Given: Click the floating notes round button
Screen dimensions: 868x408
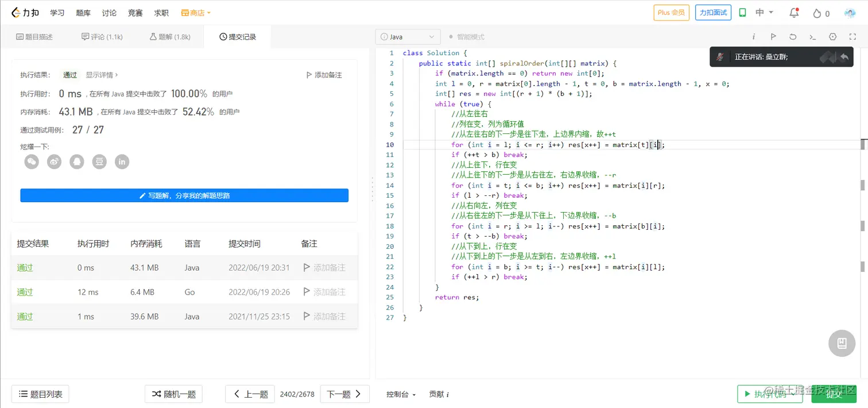Looking at the screenshot, I should (x=842, y=343).
